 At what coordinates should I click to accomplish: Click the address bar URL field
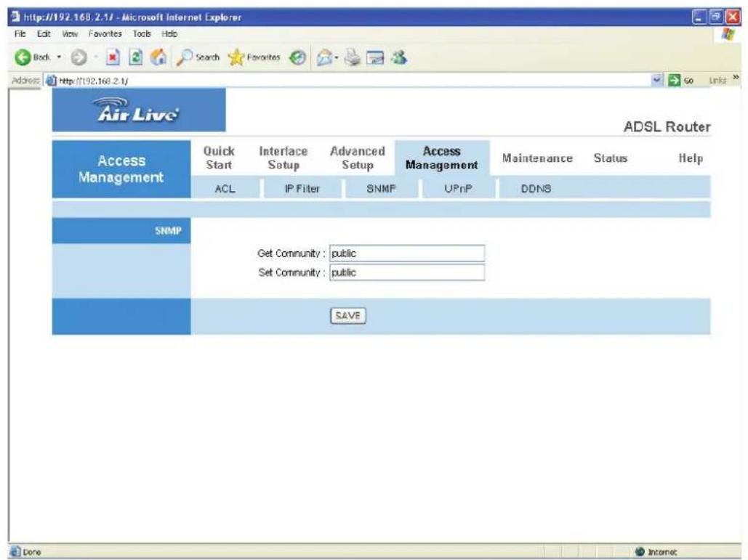coord(353,81)
